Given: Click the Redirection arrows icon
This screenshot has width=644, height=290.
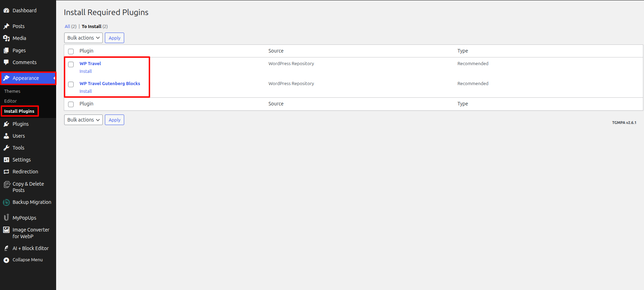Looking at the screenshot, I should 6,172.
